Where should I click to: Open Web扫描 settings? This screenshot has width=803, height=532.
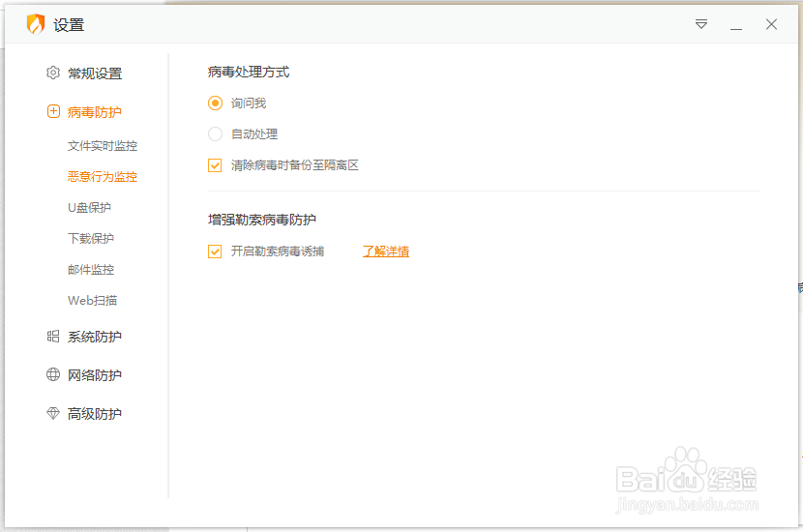[x=92, y=301]
